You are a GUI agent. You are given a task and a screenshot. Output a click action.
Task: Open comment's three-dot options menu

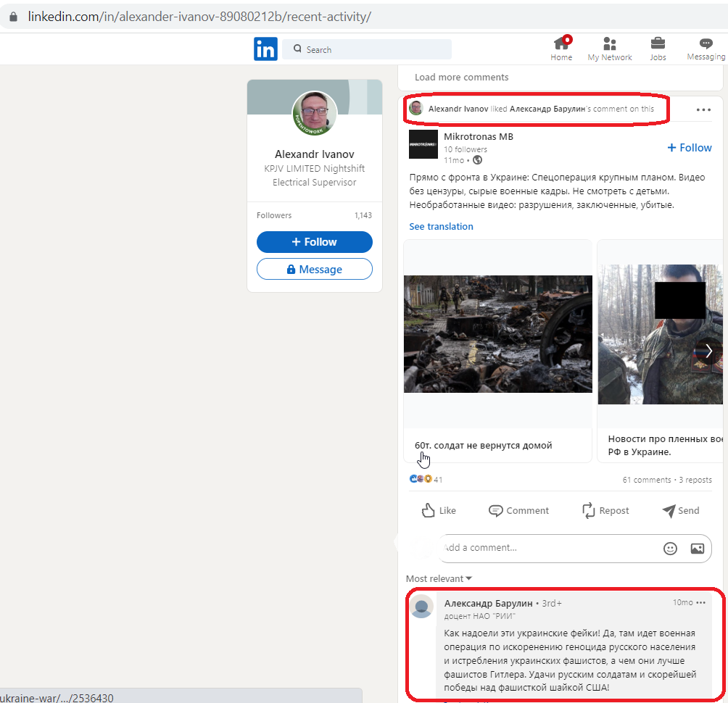[701, 602]
